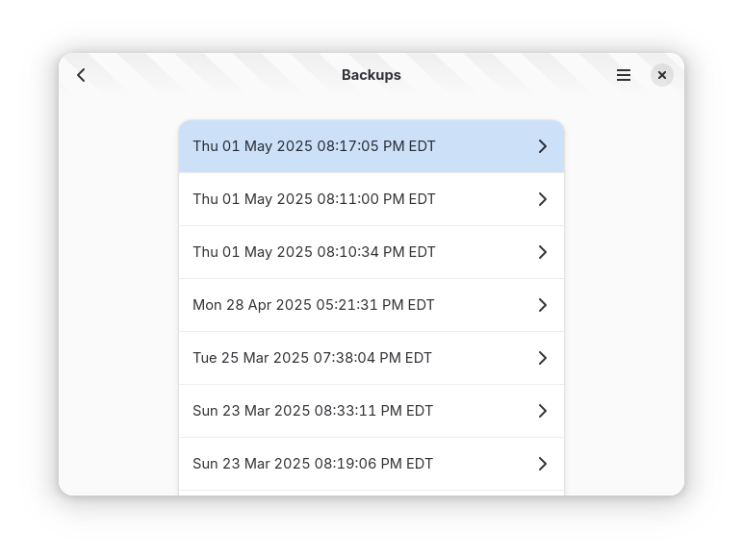Select backup Thu 01 May 2025 08:17:05 PM
Screen dimensions: 743x560
tap(371, 146)
